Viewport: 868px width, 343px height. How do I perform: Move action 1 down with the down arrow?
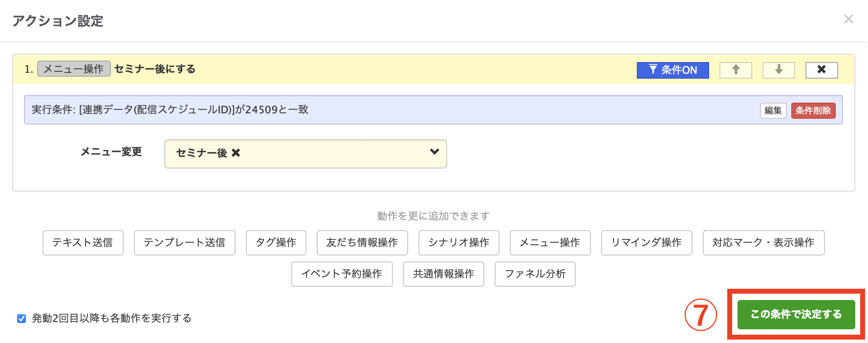point(778,70)
